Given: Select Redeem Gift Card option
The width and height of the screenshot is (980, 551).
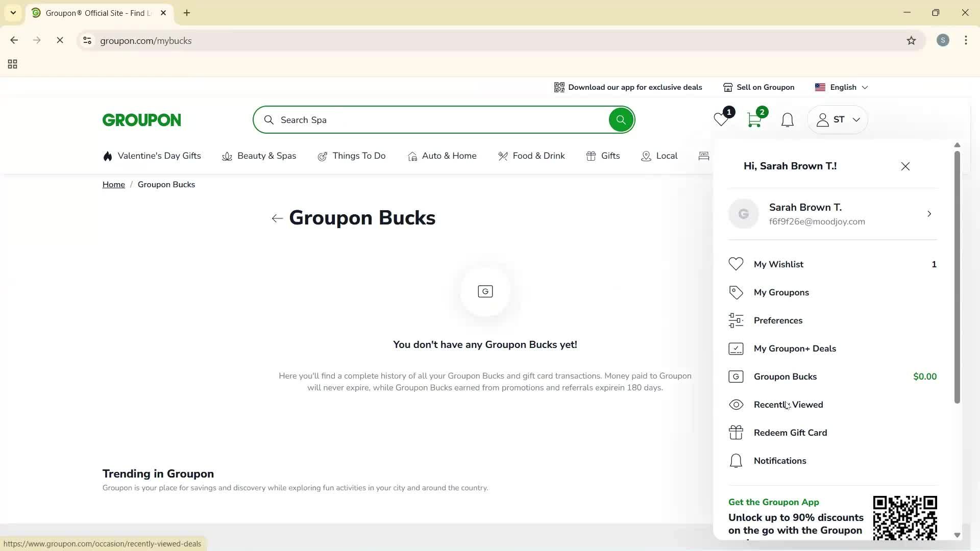Looking at the screenshot, I should click(791, 432).
